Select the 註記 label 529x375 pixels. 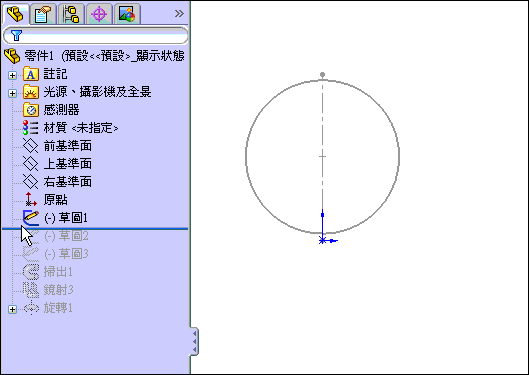pos(55,74)
